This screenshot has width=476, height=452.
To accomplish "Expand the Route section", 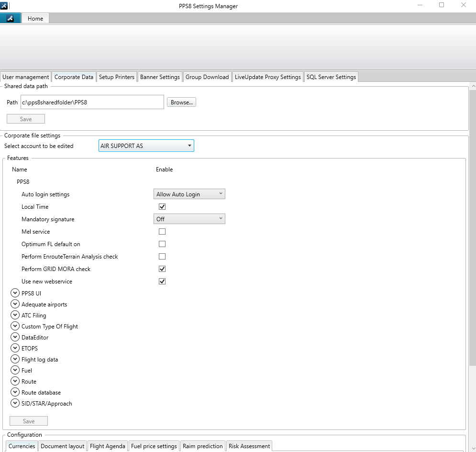I will tap(15, 381).
